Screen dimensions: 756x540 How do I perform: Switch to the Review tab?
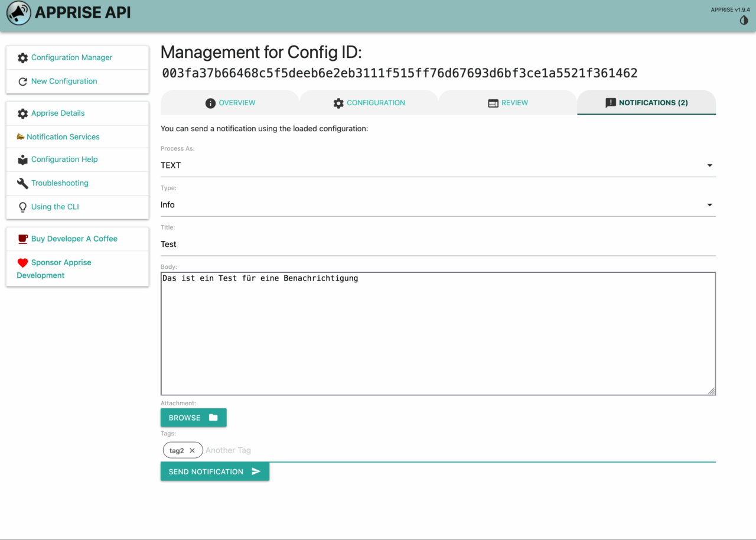[x=508, y=102]
